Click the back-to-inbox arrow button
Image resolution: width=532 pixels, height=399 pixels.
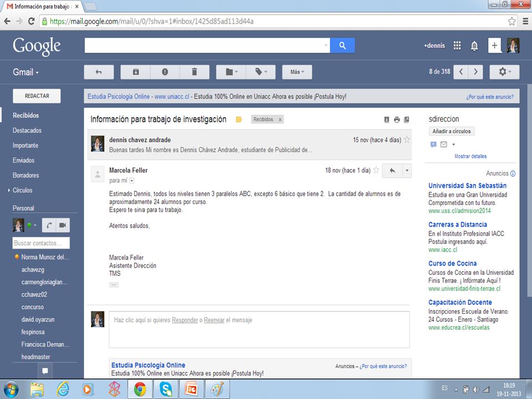(99, 72)
